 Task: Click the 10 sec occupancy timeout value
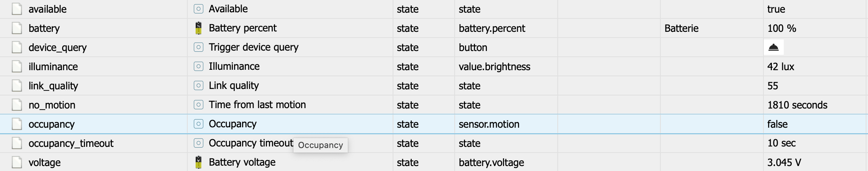(781, 143)
